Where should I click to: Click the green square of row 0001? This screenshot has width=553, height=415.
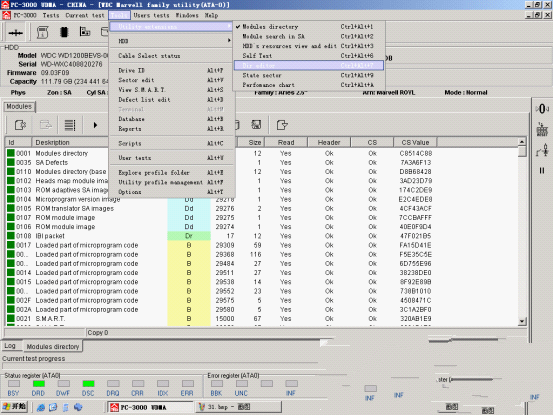(11, 153)
